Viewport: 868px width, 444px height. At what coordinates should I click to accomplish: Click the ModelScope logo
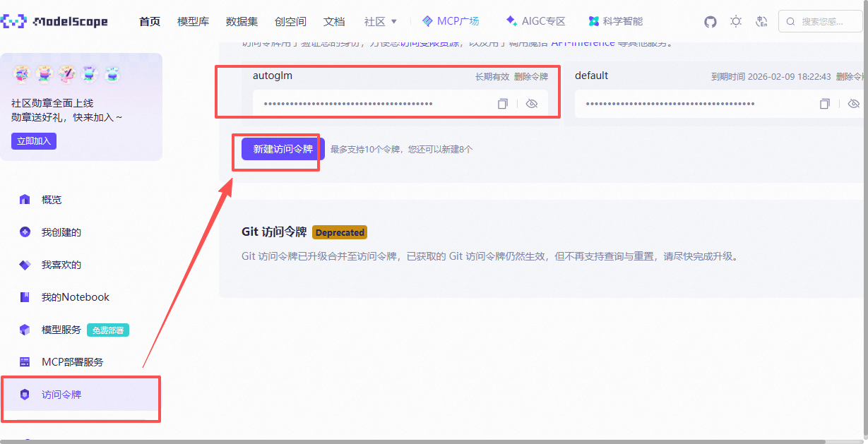[55, 22]
